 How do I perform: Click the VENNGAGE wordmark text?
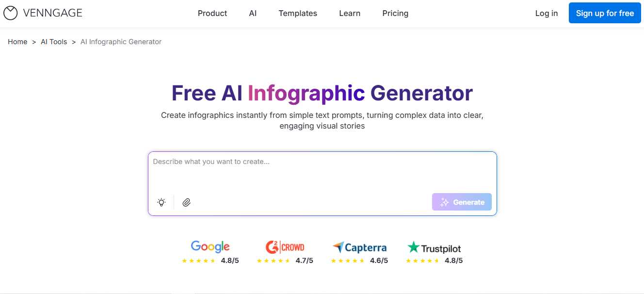pyautogui.click(x=52, y=13)
